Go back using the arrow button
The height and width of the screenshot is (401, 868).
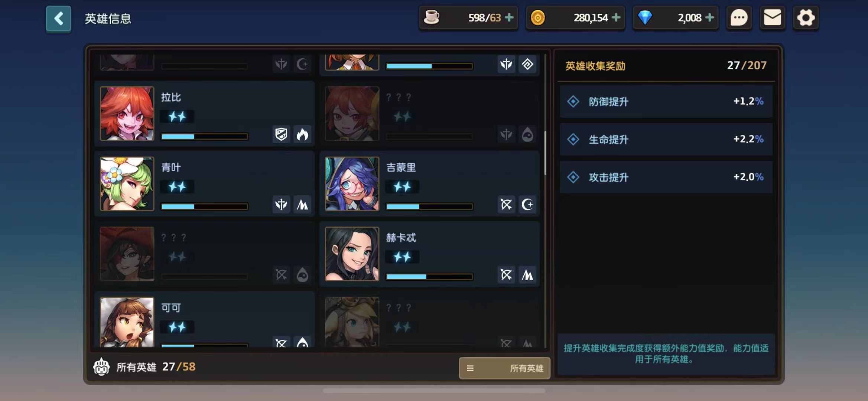point(58,19)
